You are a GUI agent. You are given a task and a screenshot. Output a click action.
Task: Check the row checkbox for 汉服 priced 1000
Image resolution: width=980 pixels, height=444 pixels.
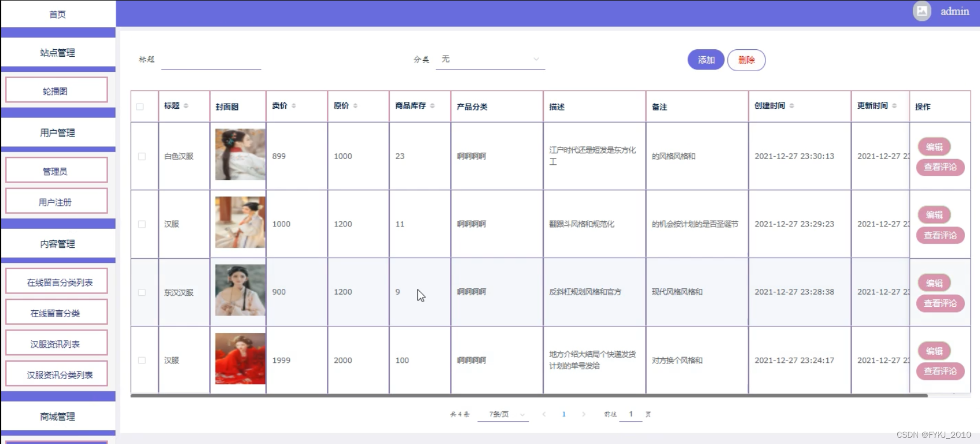(x=142, y=224)
